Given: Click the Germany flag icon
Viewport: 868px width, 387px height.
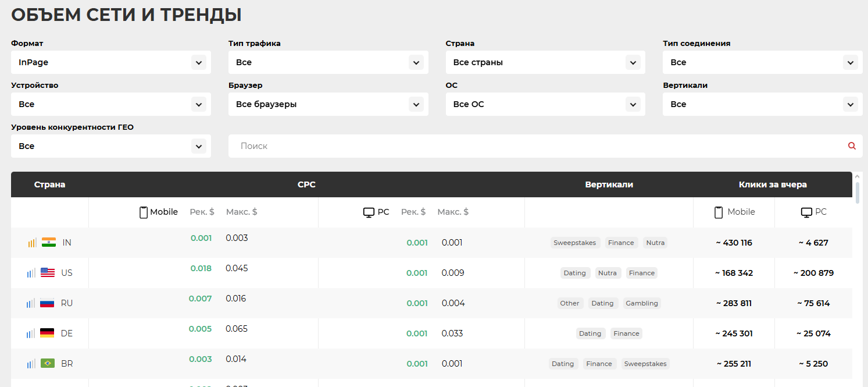Looking at the screenshot, I should (x=47, y=333).
